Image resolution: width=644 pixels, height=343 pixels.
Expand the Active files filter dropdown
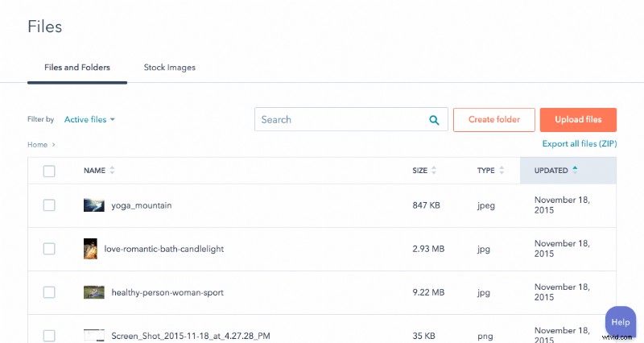[x=89, y=120]
